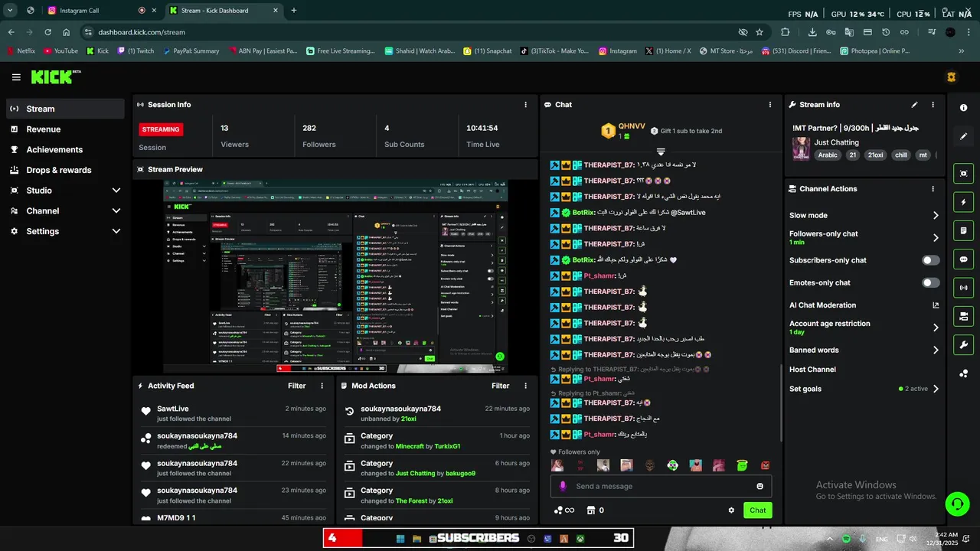The height and width of the screenshot is (551, 980).
Task: Click the green Chat send button
Action: click(757, 510)
